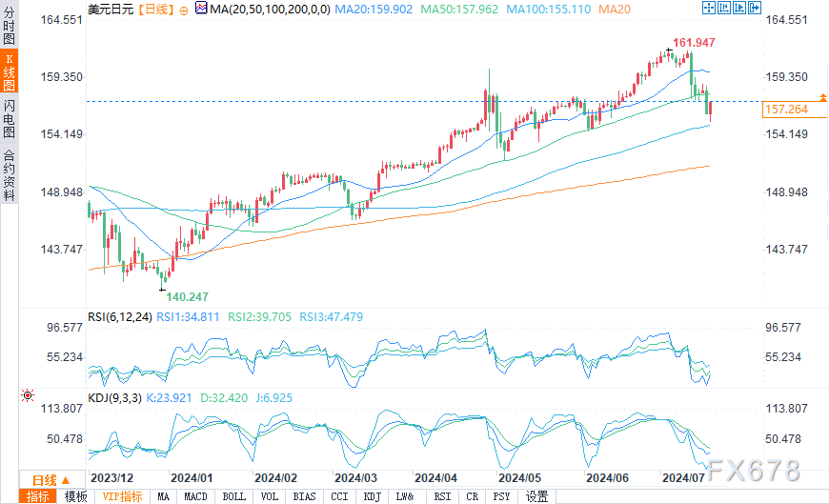Click the 2024/07 date on time axis

click(x=683, y=478)
